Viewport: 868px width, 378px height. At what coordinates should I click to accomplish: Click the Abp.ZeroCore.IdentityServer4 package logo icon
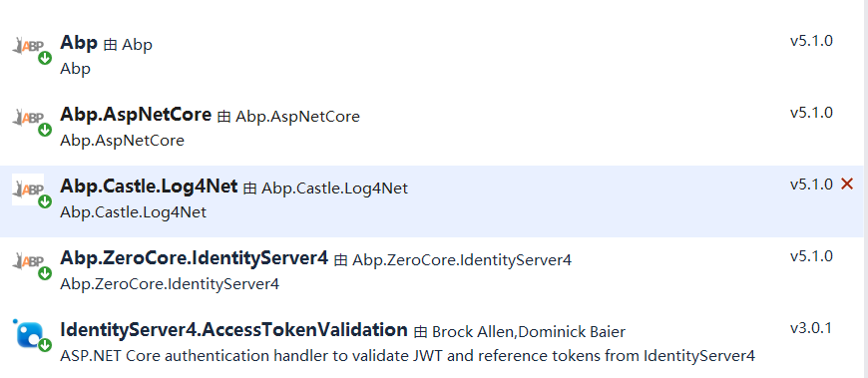pos(28,260)
